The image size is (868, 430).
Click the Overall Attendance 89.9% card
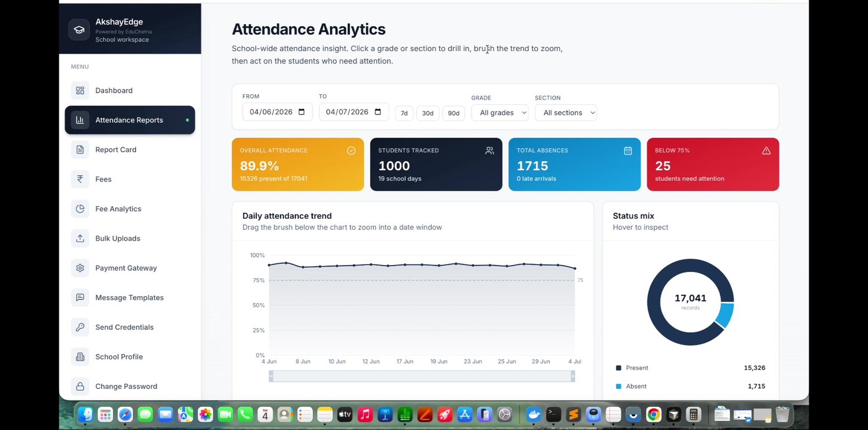coord(298,164)
